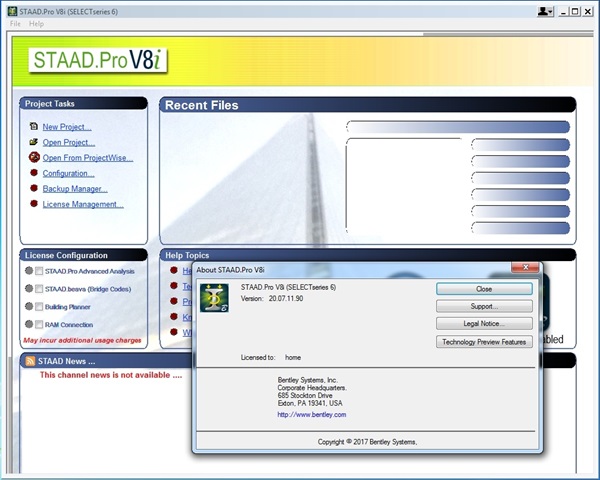Click the STAAD.Pro title bar app icon
The height and width of the screenshot is (480, 600).
[13, 11]
